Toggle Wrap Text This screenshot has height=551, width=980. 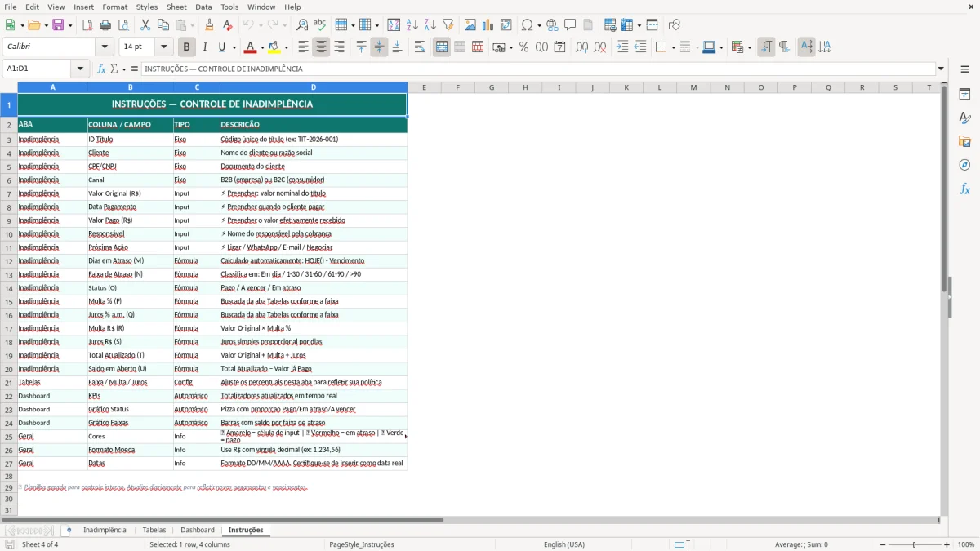pyautogui.click(x=420, y=47)
